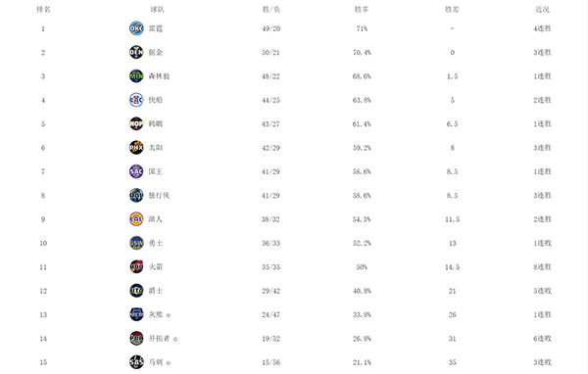Click the NOP Pelicans team logo
588x374 pixels.
136,123
